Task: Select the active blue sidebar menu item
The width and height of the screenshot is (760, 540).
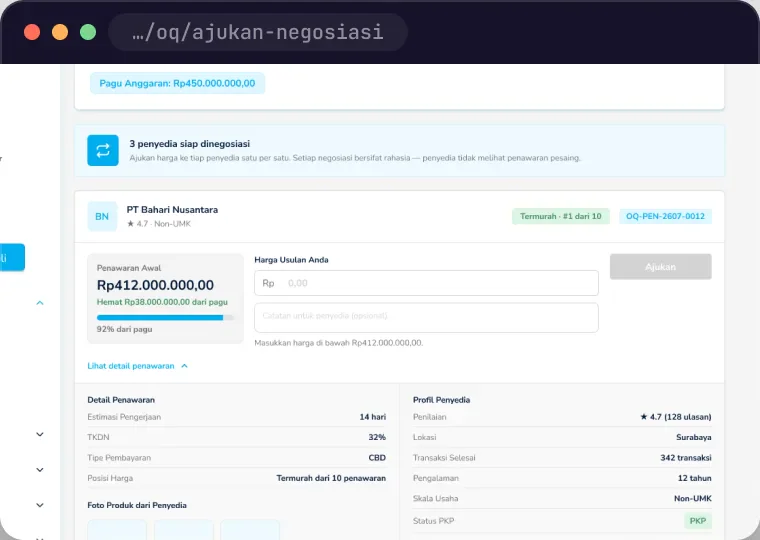Action: click(12, 257)
